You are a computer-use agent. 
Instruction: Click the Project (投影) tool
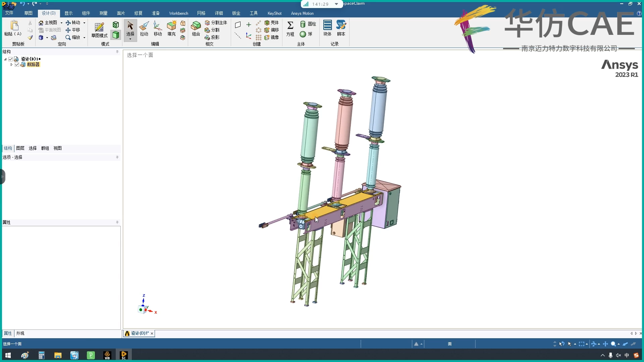pos(212,38)
